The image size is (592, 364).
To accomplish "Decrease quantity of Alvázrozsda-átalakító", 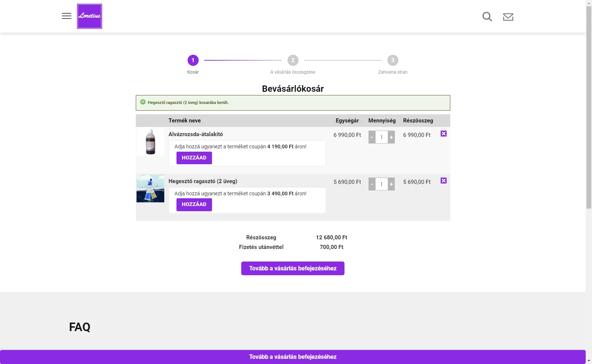I will pos(372,137).
